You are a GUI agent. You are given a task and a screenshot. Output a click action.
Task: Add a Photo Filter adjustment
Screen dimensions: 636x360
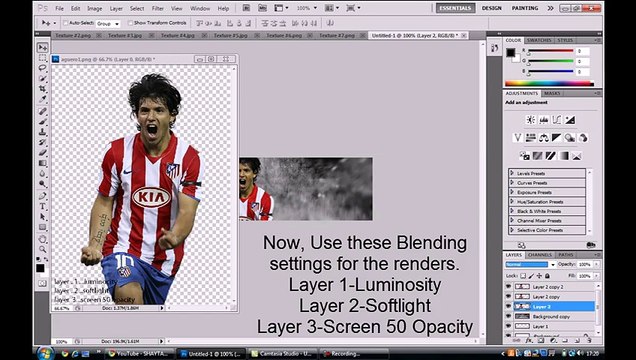click(570, 138)
